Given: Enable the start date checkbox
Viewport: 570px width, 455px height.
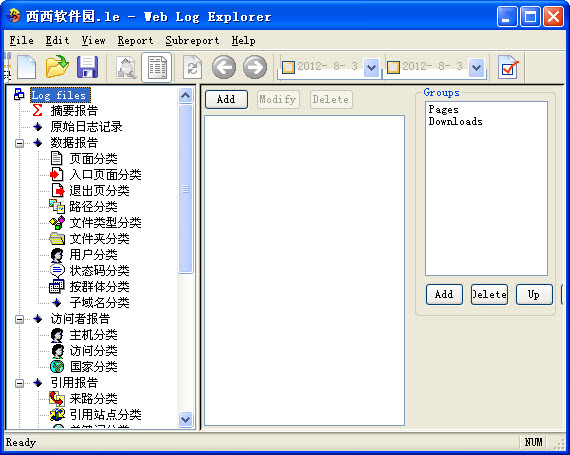Looking at the screenshot, I should [x=288, y=67].
